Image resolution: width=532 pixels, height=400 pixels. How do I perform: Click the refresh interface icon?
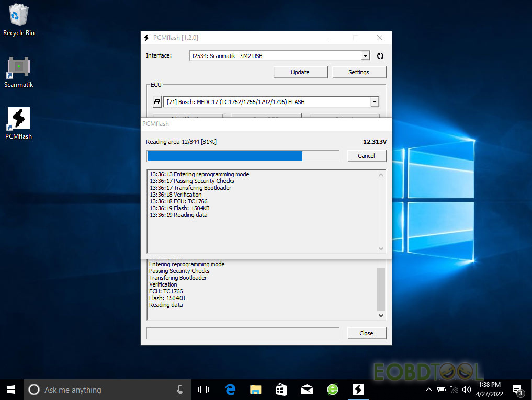[380, 56]
